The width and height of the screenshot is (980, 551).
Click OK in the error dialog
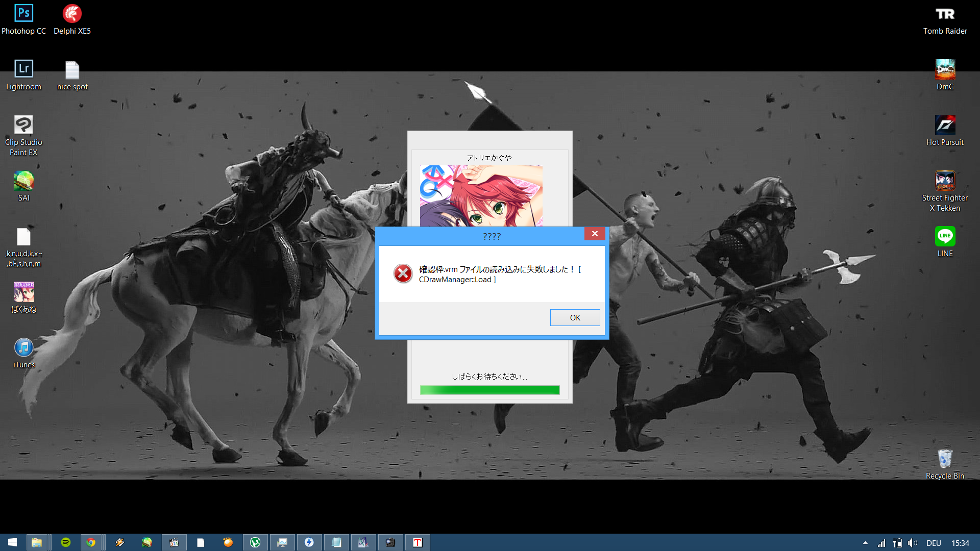click(575, 317)
